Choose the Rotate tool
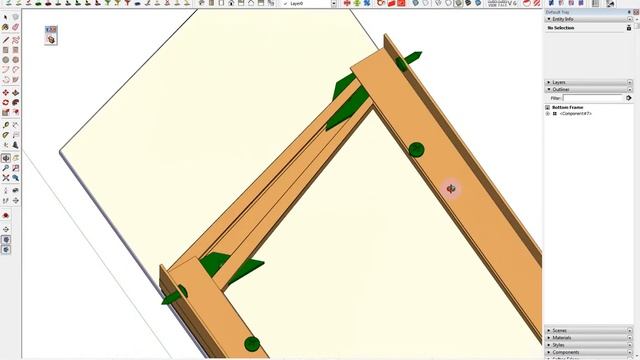 (x=5, y=102)
